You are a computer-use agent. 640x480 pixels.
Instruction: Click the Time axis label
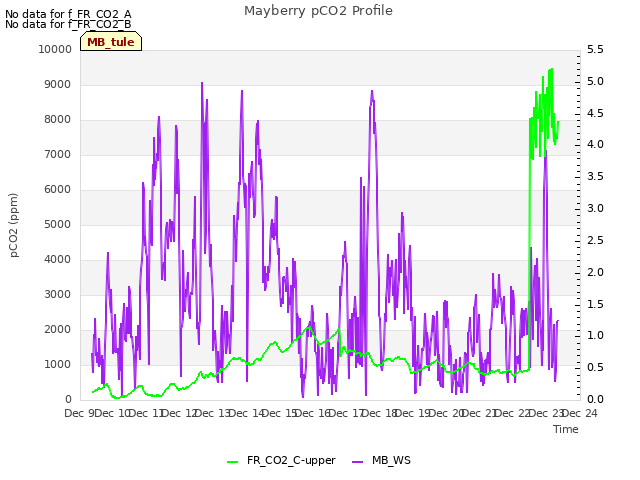click(566, 429)
